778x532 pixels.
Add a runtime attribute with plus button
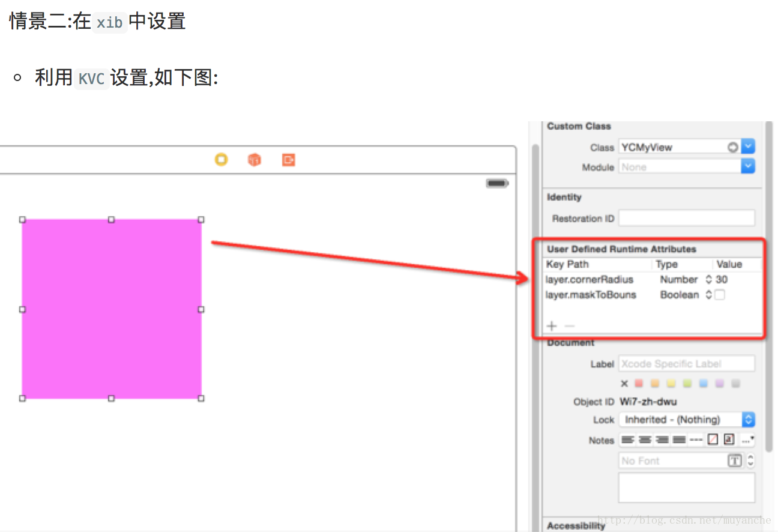tap(552, 326)
